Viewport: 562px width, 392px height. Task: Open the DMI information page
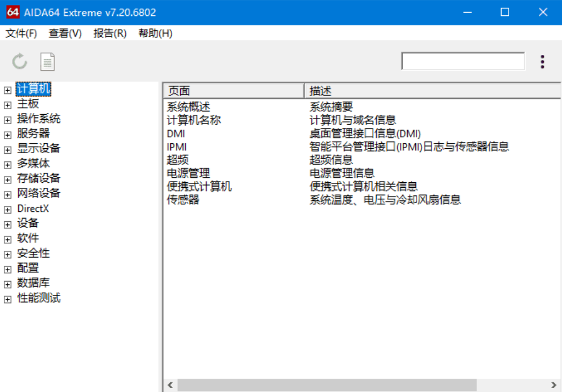point(176,133)
